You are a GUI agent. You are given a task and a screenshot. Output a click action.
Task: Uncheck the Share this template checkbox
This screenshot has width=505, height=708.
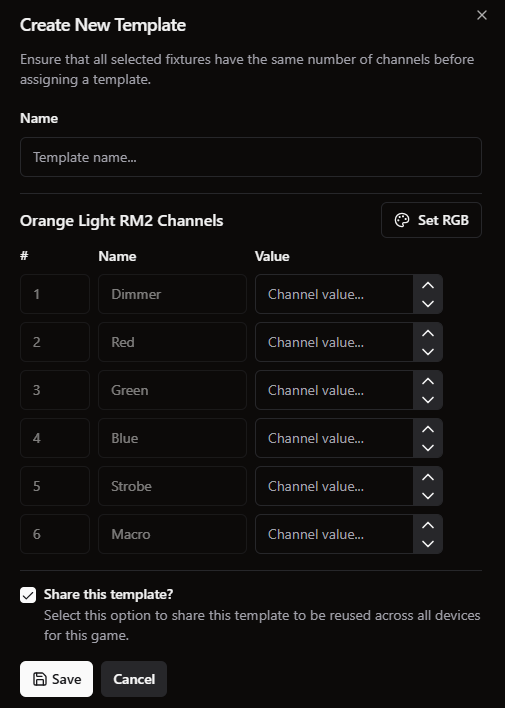(x=28, y=595)
